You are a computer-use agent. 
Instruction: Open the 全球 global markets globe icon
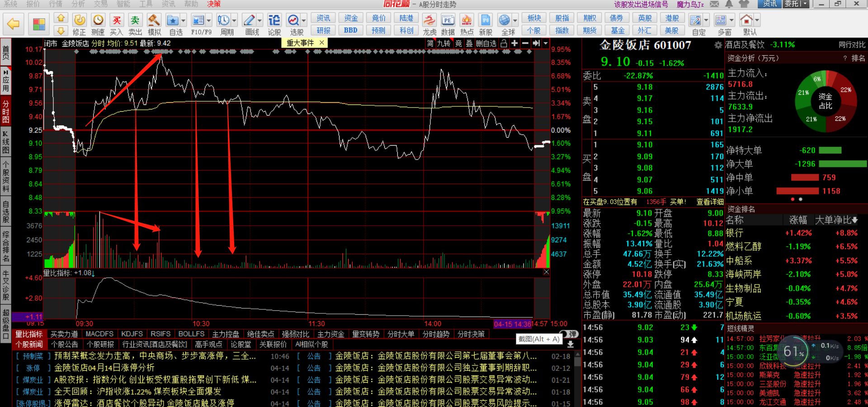click(505, 20)
